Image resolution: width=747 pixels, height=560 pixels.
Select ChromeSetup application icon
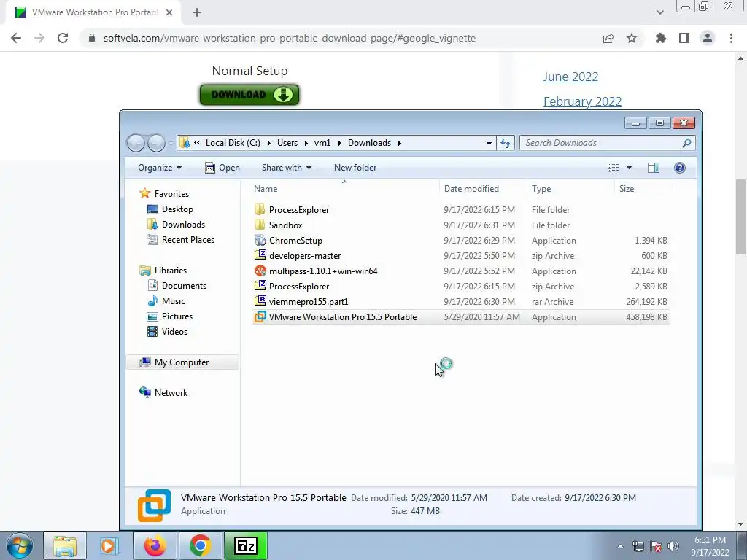pos(260,240)
